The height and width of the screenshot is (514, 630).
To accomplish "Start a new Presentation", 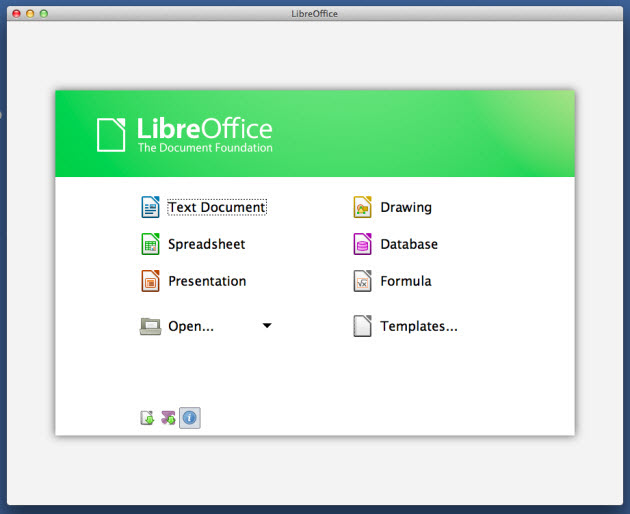I will point(207,281).
